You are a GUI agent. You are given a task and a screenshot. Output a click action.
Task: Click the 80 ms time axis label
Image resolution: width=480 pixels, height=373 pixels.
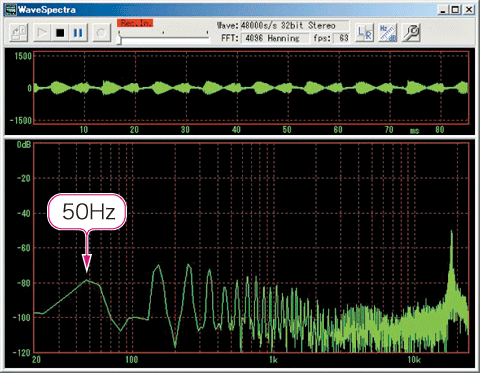[x=440, y=130]
